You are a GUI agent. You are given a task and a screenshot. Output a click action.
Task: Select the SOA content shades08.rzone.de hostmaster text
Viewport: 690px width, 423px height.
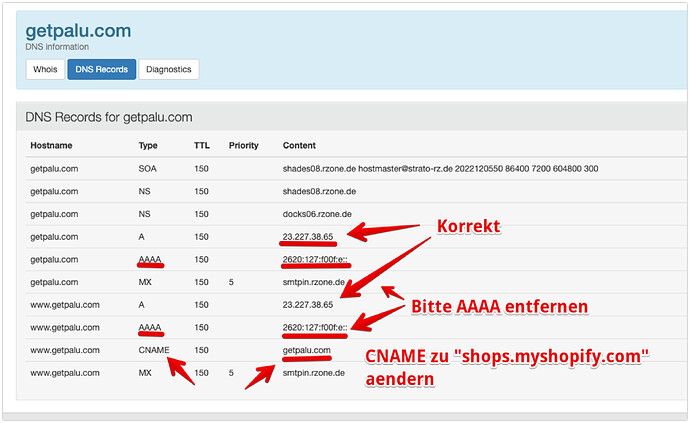440,169
